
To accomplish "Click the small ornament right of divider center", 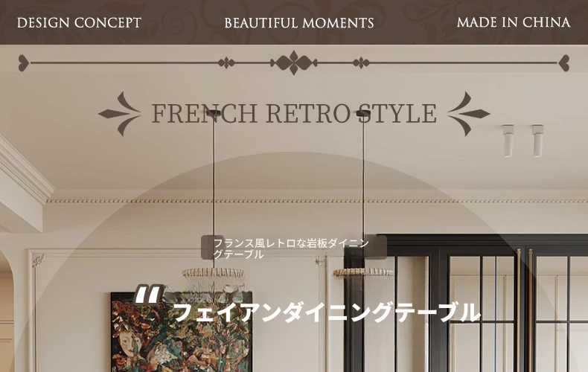I will (x=361, y=62).
